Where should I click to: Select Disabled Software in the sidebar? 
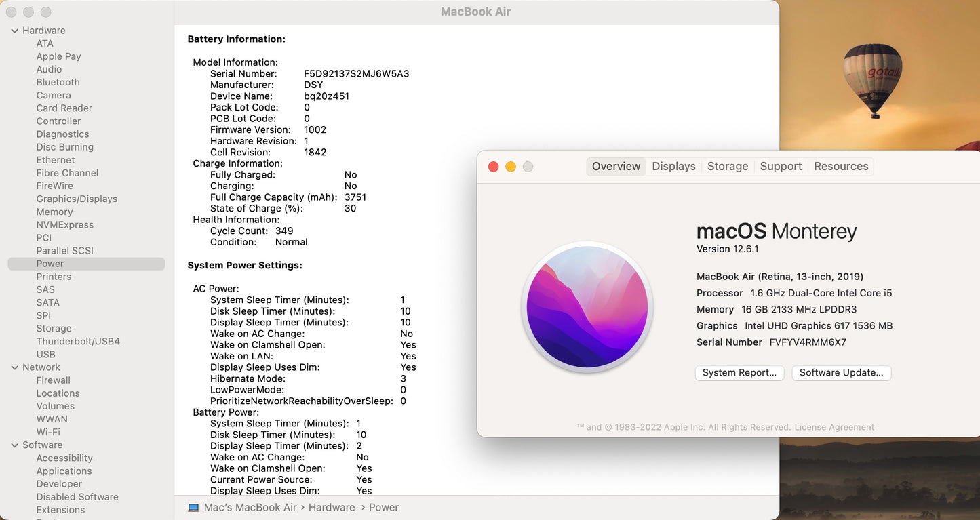[x=77, y=497]
